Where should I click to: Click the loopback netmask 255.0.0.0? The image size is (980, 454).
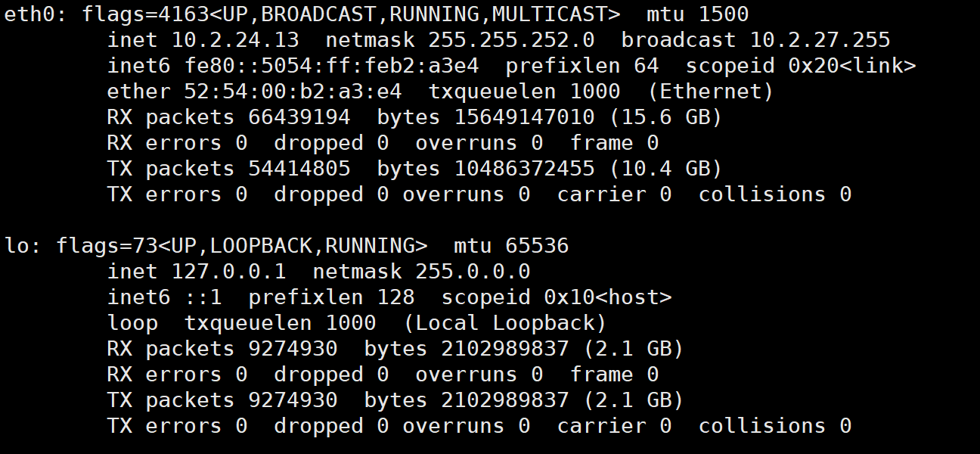pos(473,272)
